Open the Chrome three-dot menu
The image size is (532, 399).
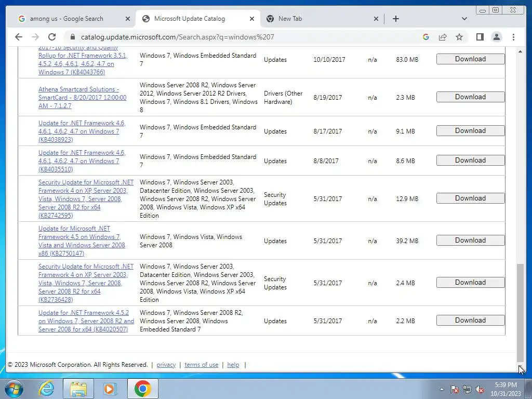click(x=513, y=37)
